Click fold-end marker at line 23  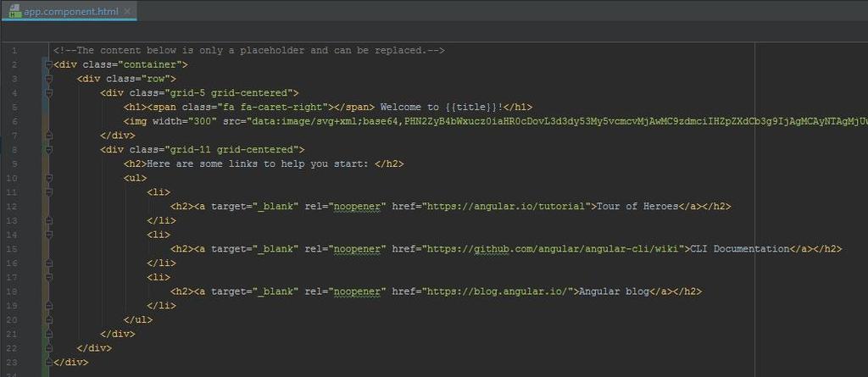click(49, 362)
